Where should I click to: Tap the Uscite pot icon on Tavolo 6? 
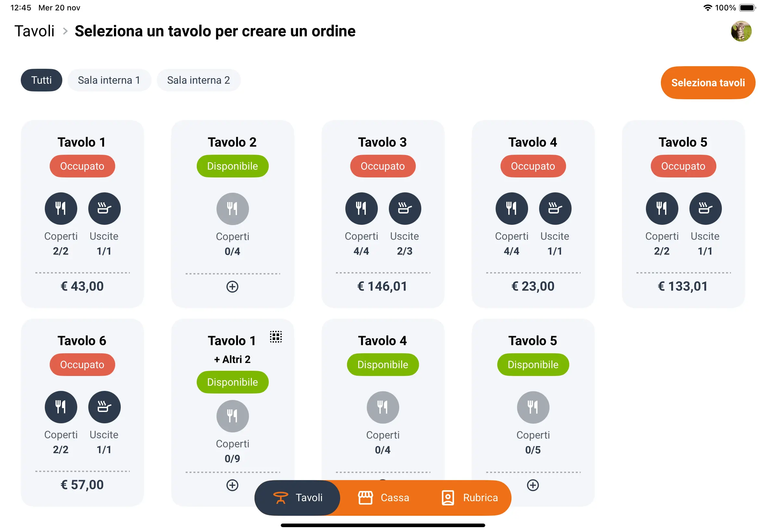tap(104, 407)
